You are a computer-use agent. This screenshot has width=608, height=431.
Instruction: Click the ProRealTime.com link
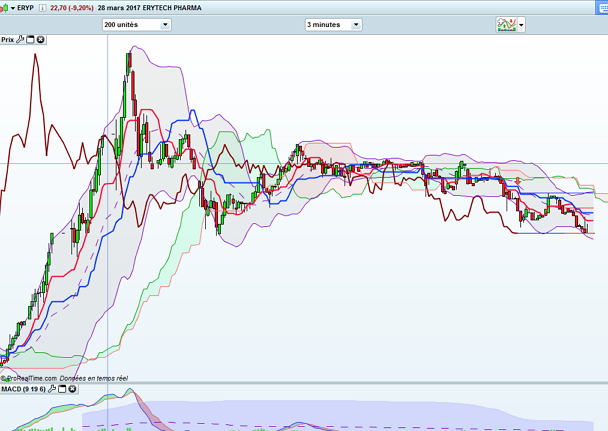pos(31,378)
